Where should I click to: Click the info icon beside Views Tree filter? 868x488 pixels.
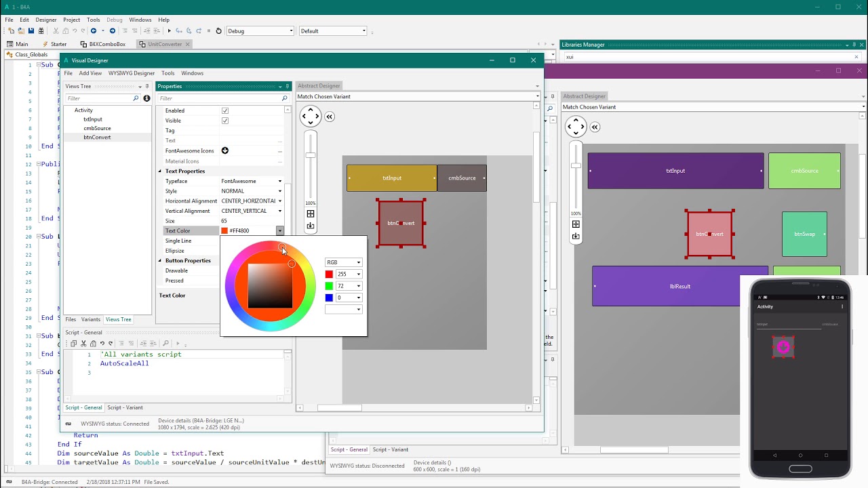[x=146, y=98]
